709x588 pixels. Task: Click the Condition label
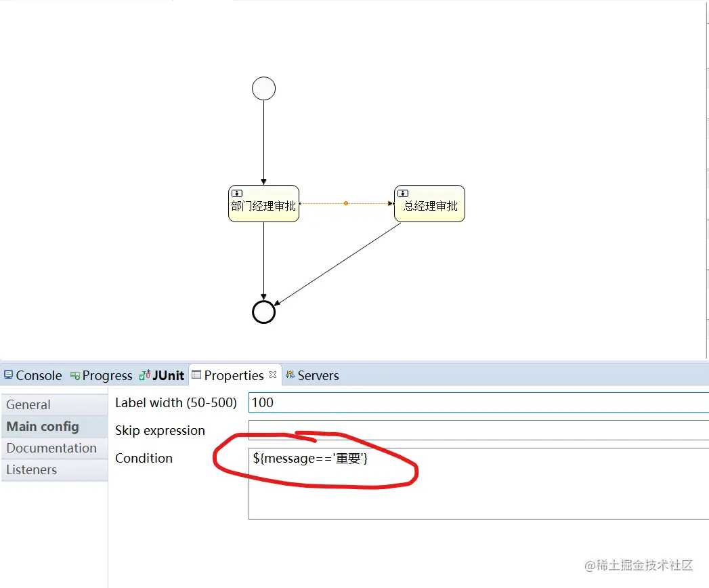click(144, 458)
